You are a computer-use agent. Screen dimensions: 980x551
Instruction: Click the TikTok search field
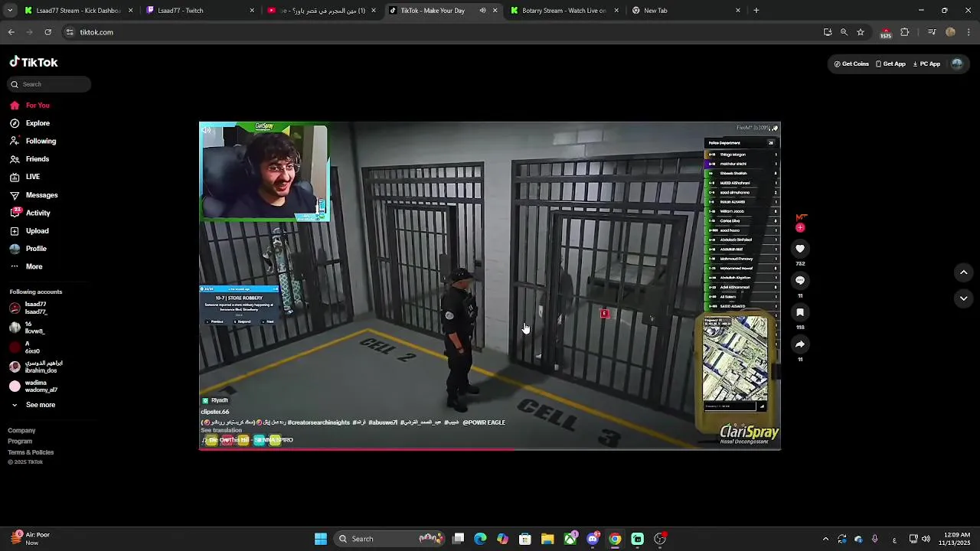click(x=50, y=84)
